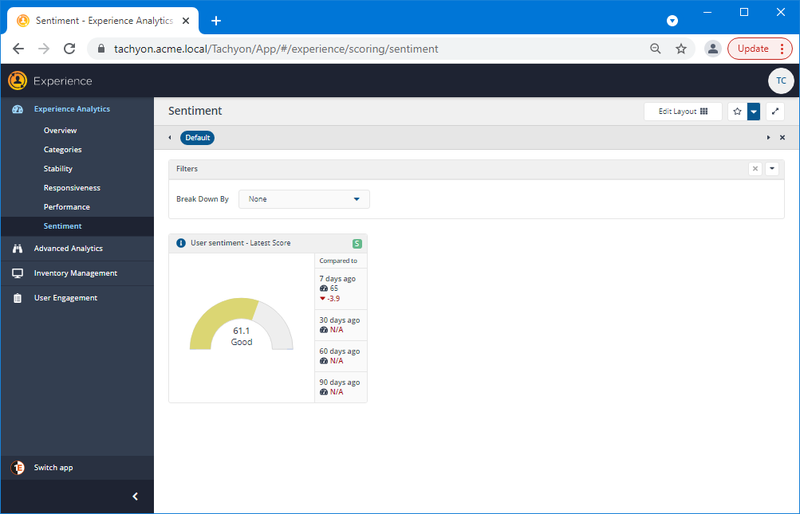Open the Break Down By dropdown
Screen dimensions: 800x514
pyautogui.click(x=304, y=199)
